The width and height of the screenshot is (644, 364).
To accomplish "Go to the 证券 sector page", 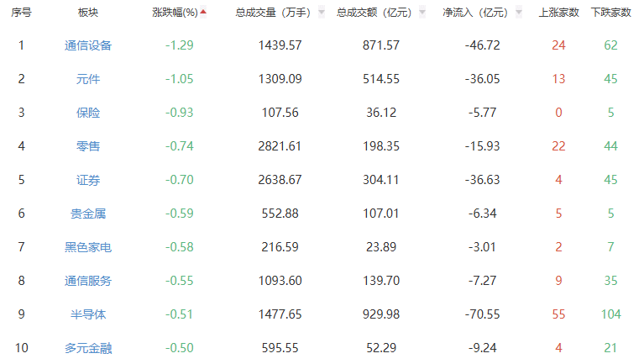I will pos(87,180).
